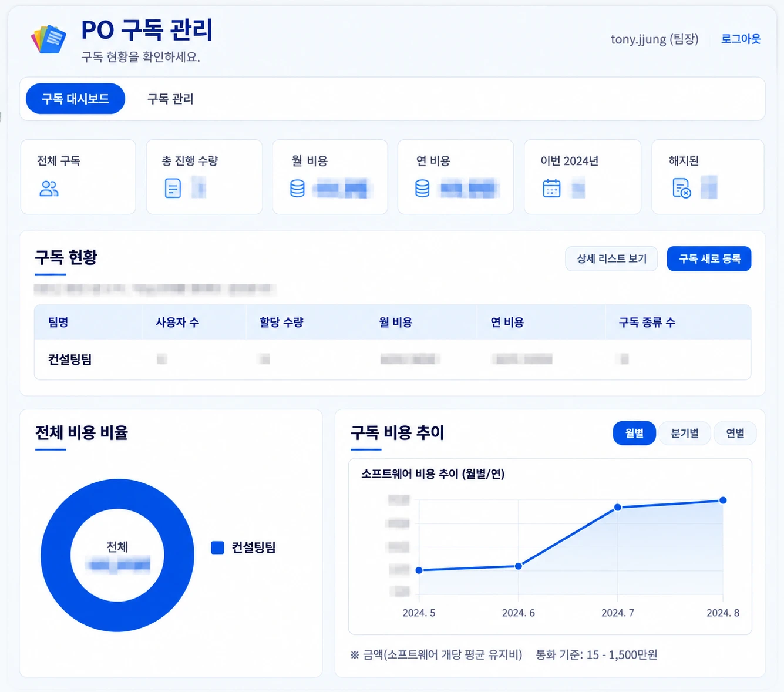The height and width of the screenshot is (692, 784).
Task: Click the 통화 기준: 15 - 1,500만원 footnote
Action: pyautogui.click(x=597, y=654)
